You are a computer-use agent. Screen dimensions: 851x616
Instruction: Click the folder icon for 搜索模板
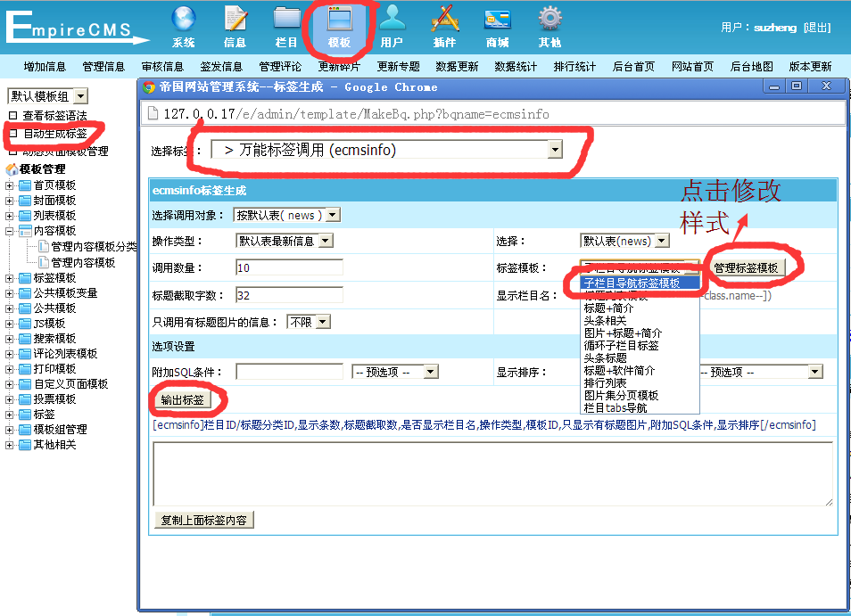pos(25,339)
